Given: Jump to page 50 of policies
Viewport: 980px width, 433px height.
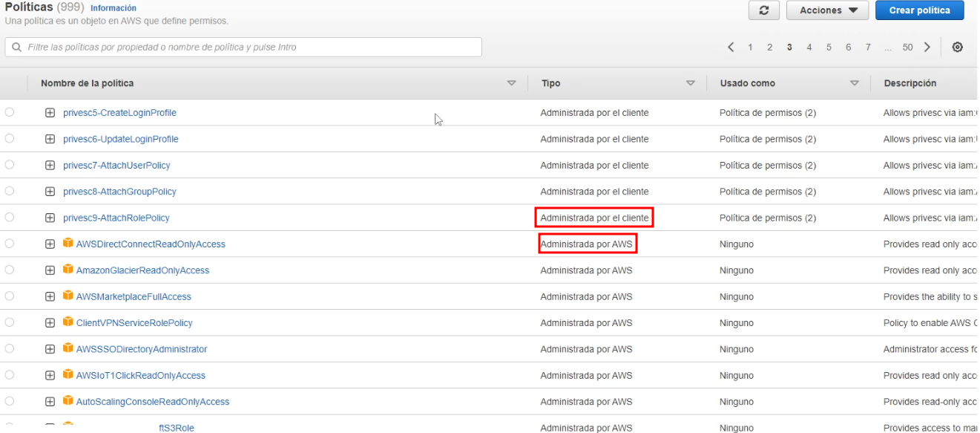Looking at the screenshot, I should 907,48.
